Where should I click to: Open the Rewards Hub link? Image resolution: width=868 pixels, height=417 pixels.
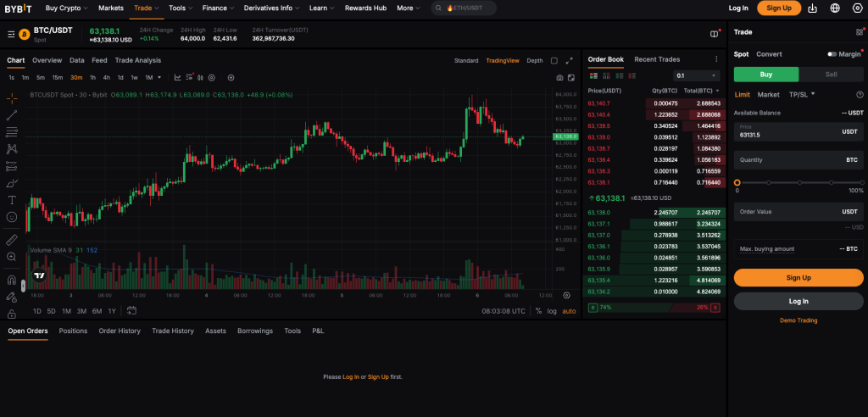(x=366, y=8)
